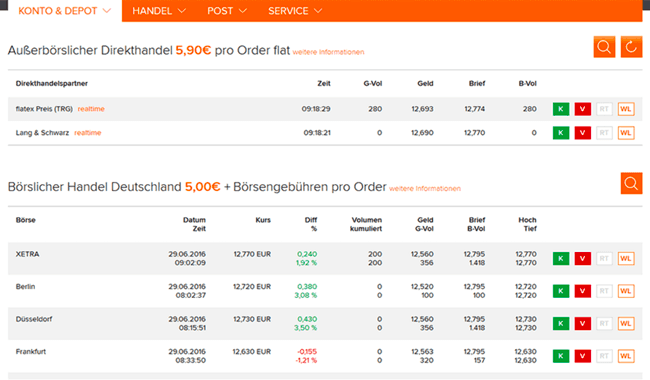Click Frankfurt price 12,630 EUR
The height and width of the screenshot is (380, 650).
pyautogui.click(x=252, y=352)
